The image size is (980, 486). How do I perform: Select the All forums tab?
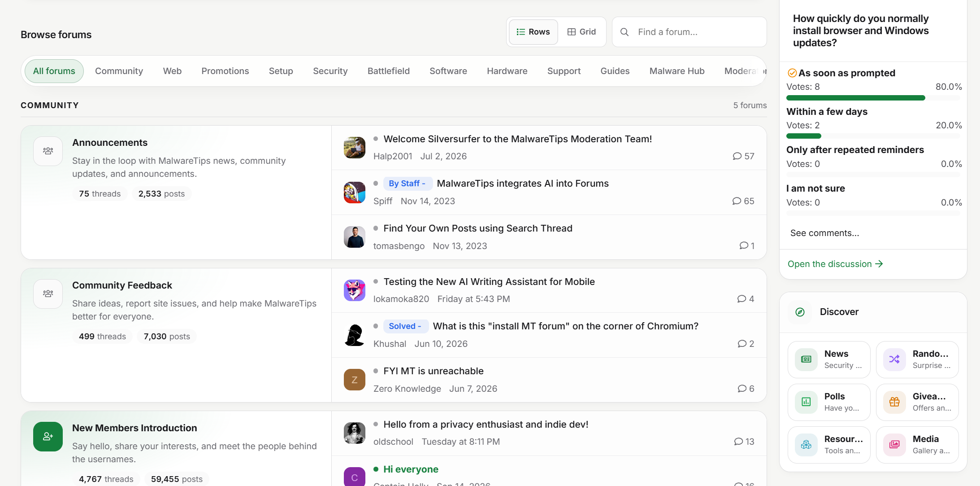54,71
